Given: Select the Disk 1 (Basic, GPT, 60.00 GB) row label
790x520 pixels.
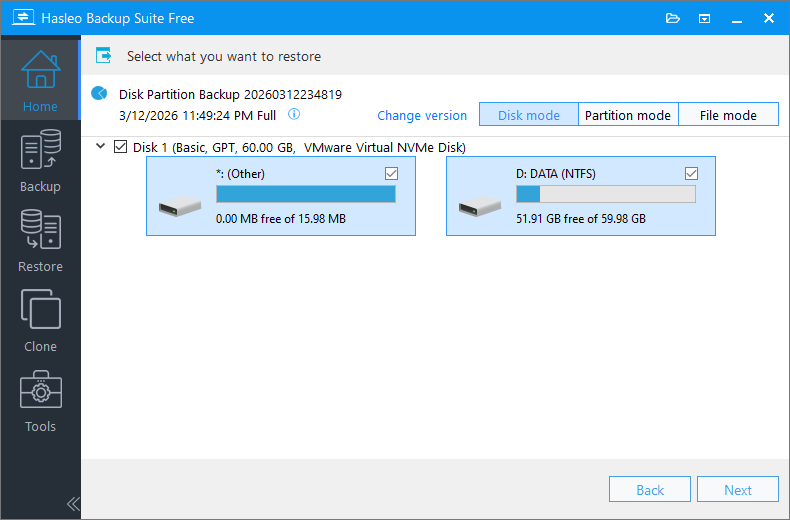Looking at the screenshot, I should 299,147.
